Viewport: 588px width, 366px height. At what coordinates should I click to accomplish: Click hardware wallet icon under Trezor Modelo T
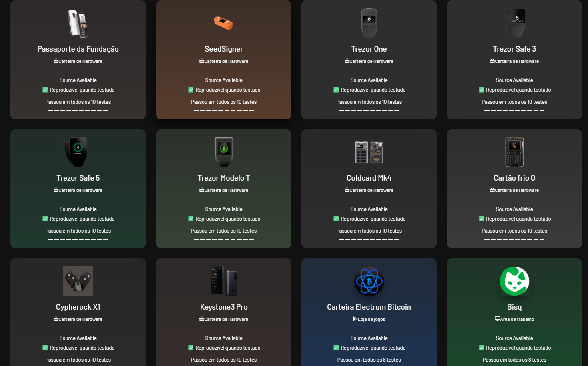point(202,190)
